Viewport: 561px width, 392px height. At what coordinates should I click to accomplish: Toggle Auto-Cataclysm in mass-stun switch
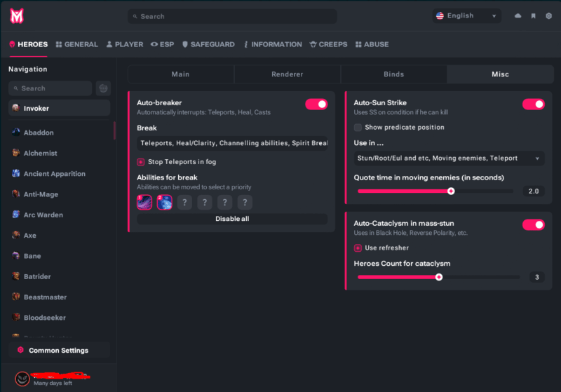(x=533, y=224)
